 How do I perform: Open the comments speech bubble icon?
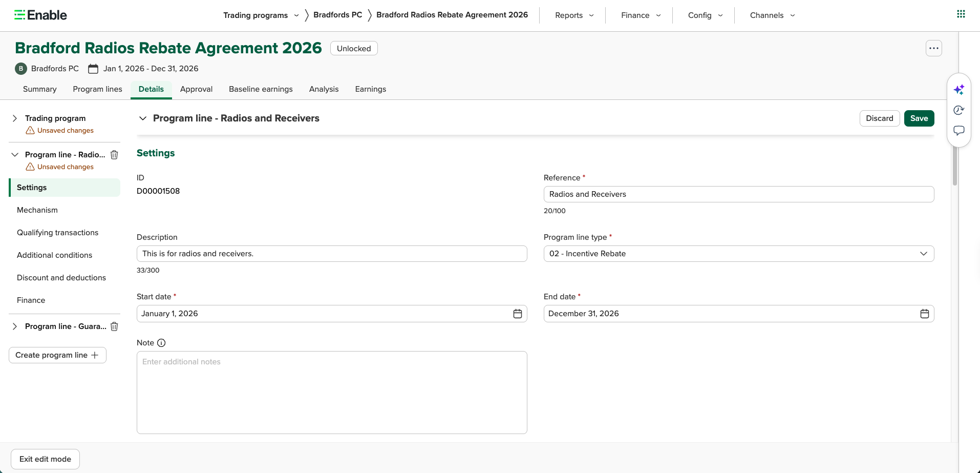click(959, 131)
